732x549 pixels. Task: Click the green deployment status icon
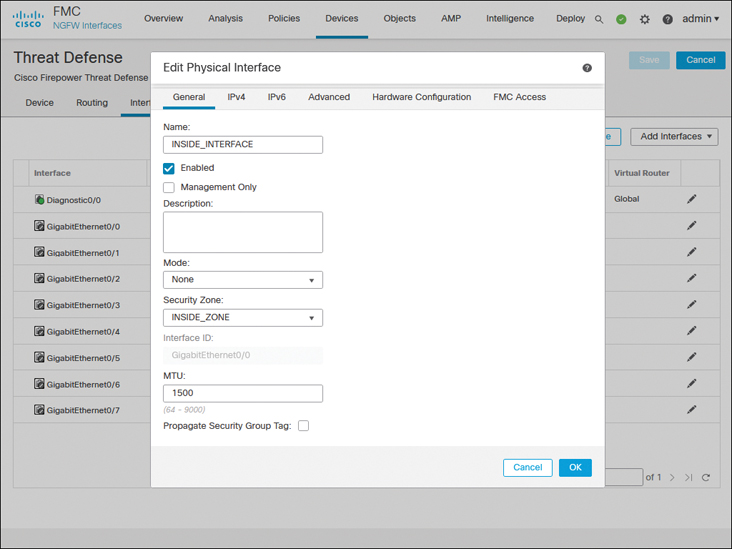coord(621,19)
